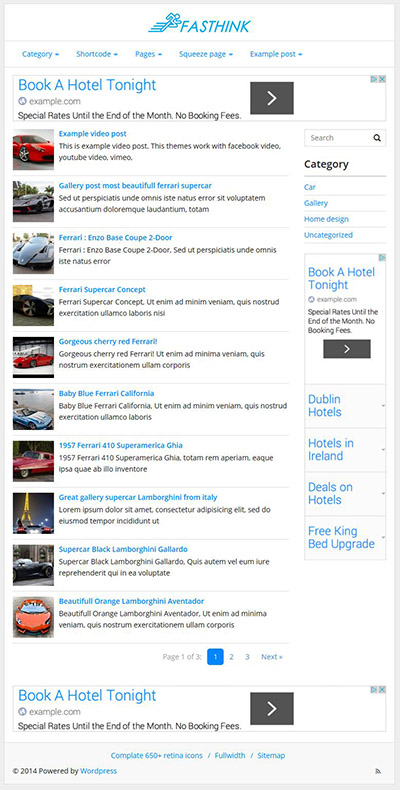
Task: Open the Squeeze page dropdown menu
Action: click(x=206, y=54)
